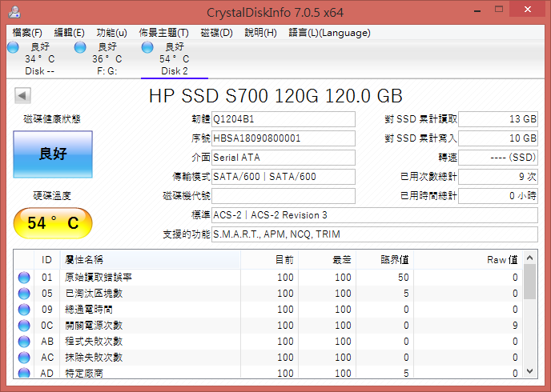This screenshot has width=551, height=392.
Task: Click the serial number field HBSA18090800001
Action: (x=284, y=138)
